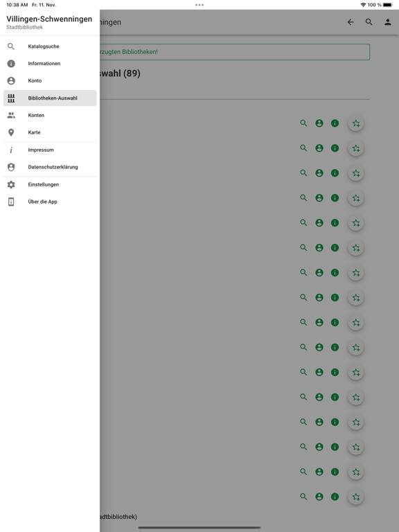Click the 10:38 AM clock in status bar
Viewport: 399px width, 532px height.
click(x=17, y=5)
